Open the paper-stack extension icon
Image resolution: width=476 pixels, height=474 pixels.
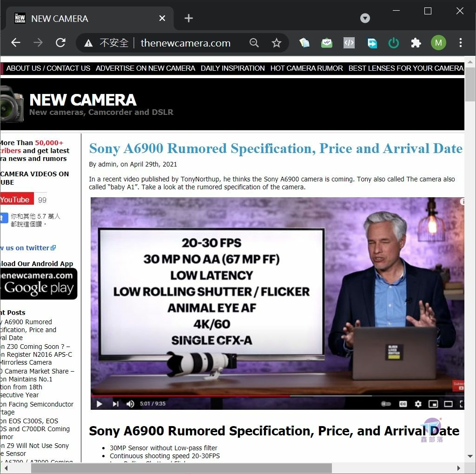[304, 43]
